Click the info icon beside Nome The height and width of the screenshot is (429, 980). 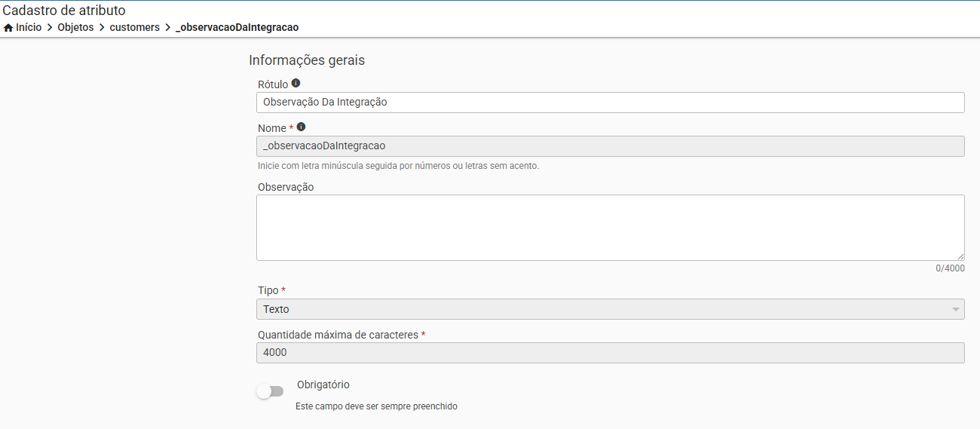tap(301, 127)
